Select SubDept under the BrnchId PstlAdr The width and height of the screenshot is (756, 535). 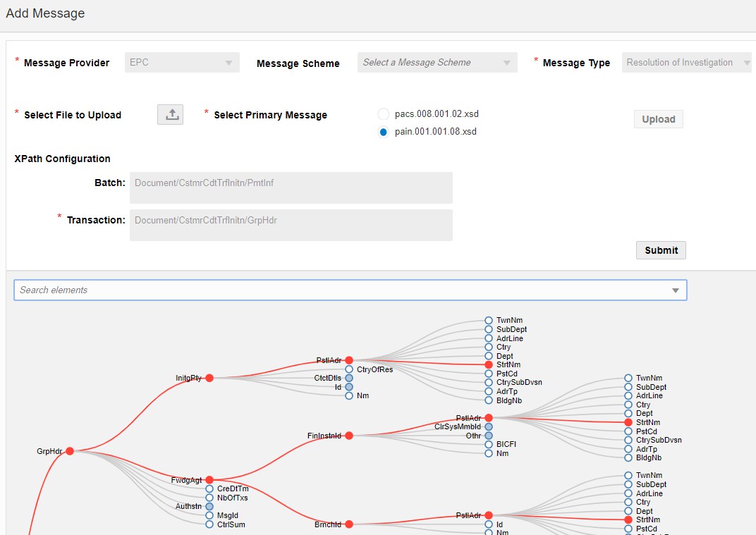pos(628,484)
